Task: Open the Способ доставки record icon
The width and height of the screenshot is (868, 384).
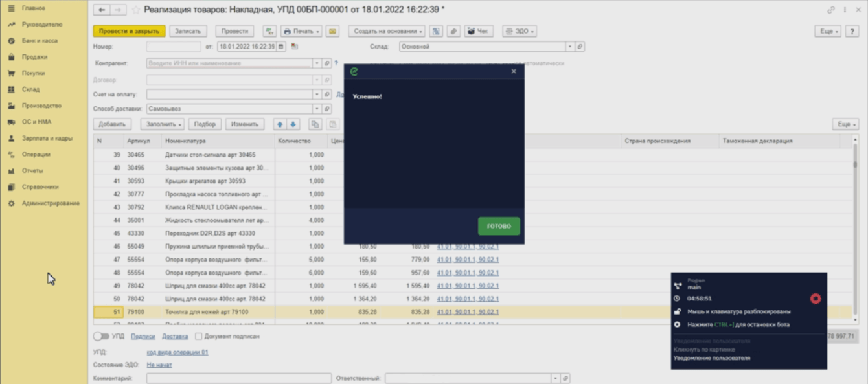Action: [326, 109]
